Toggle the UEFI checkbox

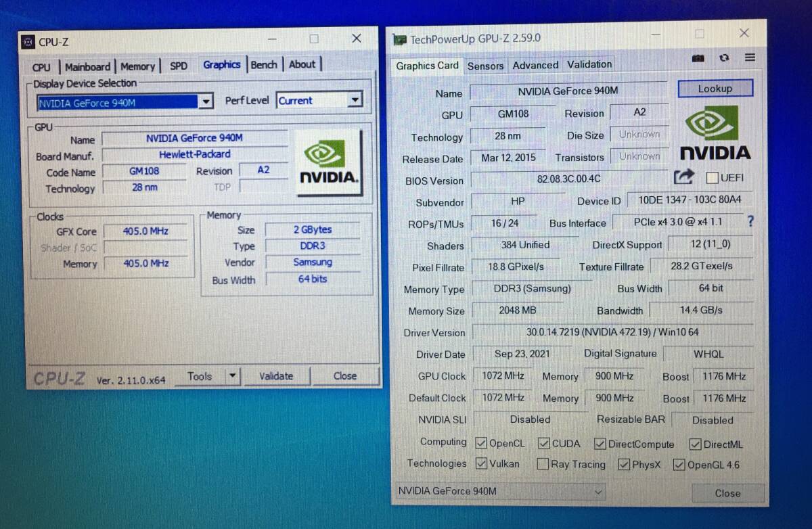(x=712, y=178)
